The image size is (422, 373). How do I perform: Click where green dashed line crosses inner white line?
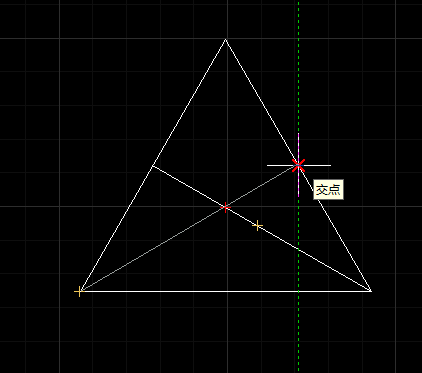pyautogui.click(x=299, y=250)
